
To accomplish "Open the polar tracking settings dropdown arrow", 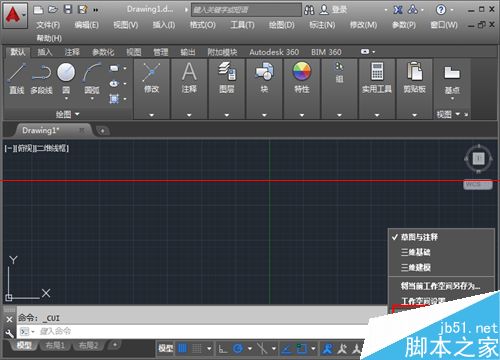I will pos(250,349).
